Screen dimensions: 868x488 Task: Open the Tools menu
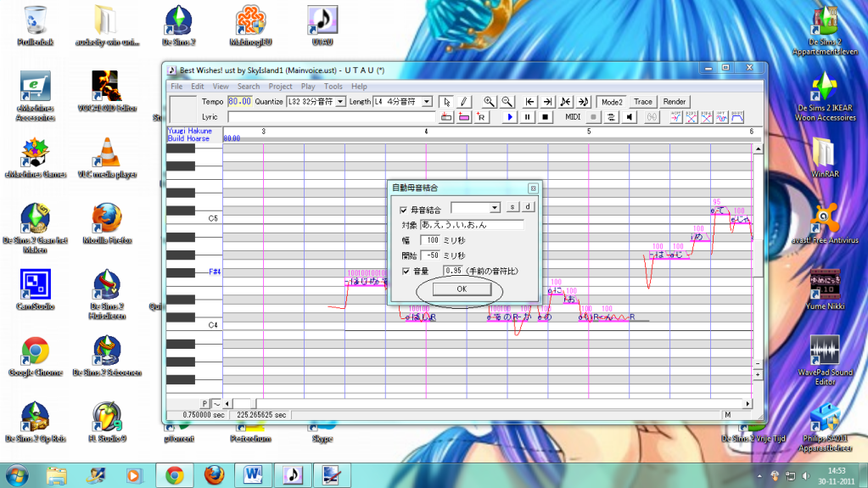coord(333,87)
